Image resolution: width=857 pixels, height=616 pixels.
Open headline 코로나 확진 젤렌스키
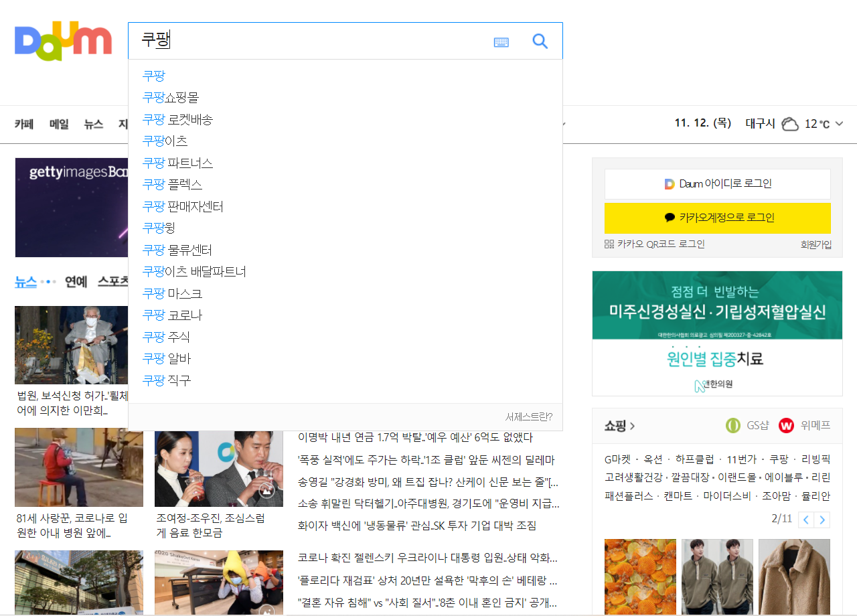point(428,558)
